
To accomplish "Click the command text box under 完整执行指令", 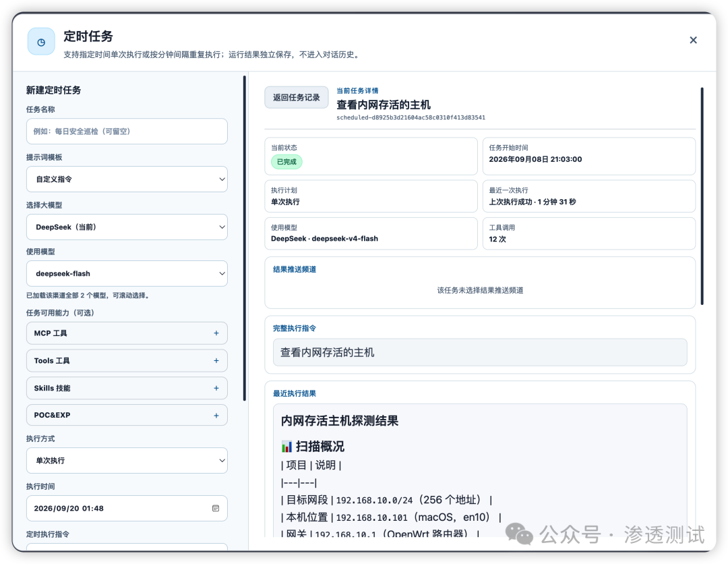I will coord(480,352).
